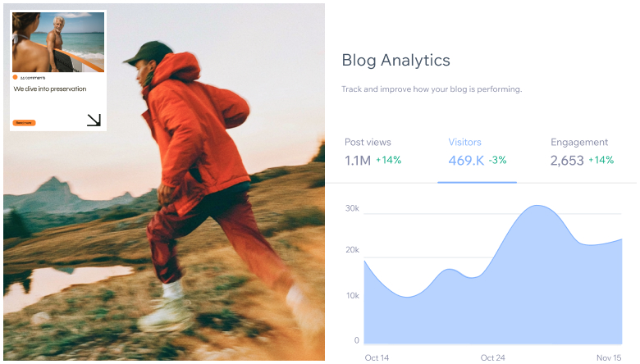This screenshot has width=640, height=364.
Task: Click the Nov 15 date label
Action: tap(609, 357)
